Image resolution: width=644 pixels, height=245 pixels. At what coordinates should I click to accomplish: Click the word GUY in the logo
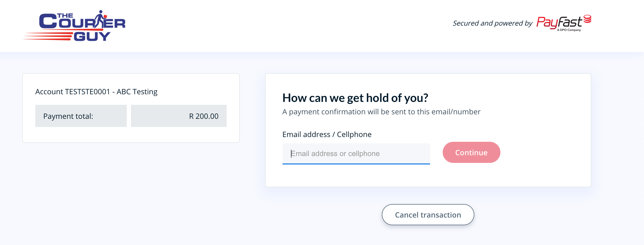tap(92, 36)
